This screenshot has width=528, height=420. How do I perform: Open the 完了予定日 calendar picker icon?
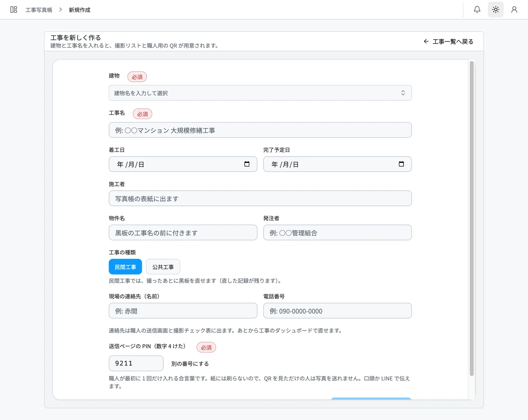click(401, 164)
